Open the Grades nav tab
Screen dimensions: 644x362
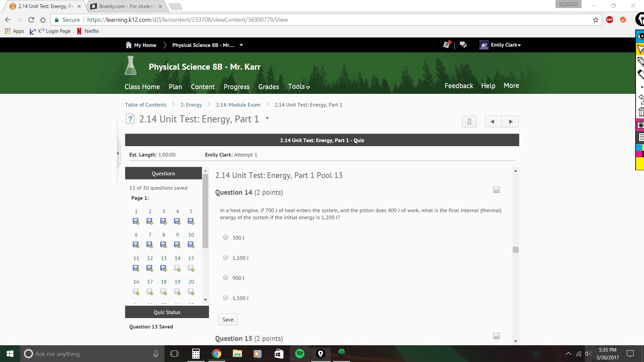coord(268,87)
